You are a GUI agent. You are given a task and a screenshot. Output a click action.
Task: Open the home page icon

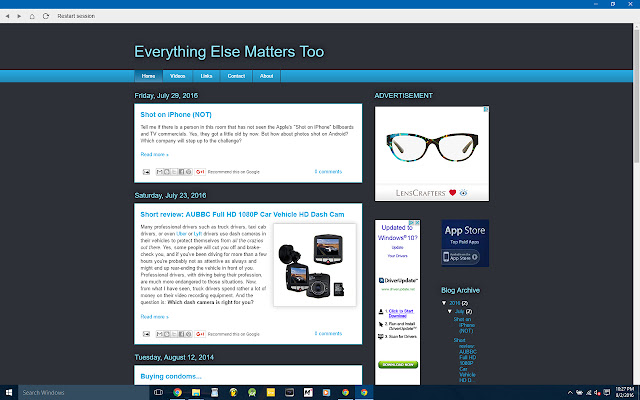[32, 16]
